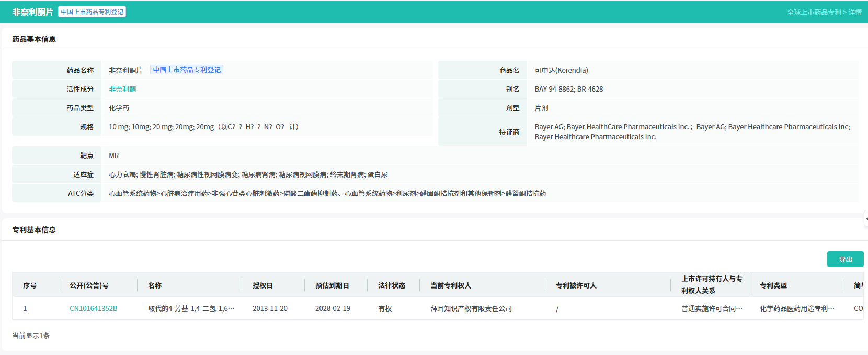Click the 法律状态 column header
This screenshot has width=868, height=355.
click(x=392, y=285)
